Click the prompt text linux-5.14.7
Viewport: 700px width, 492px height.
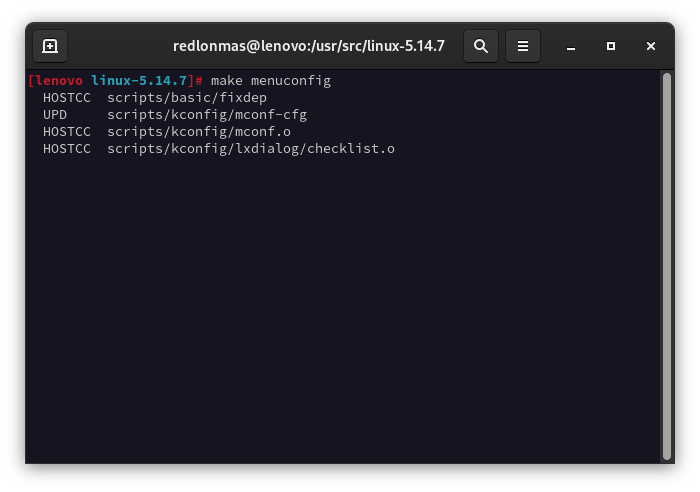[139, 81]
